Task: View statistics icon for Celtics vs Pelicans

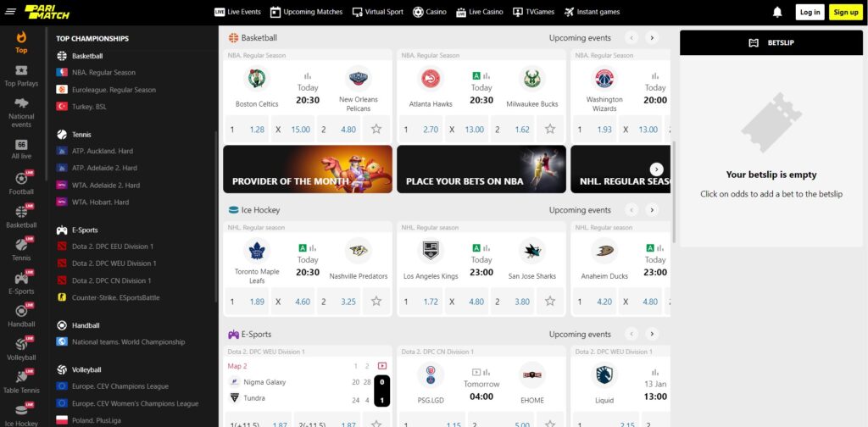Action: [307, 75]
